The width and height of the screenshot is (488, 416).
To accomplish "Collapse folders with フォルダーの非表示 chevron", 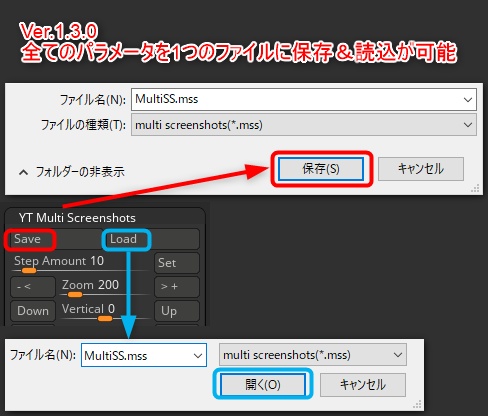I will point(23,172).
